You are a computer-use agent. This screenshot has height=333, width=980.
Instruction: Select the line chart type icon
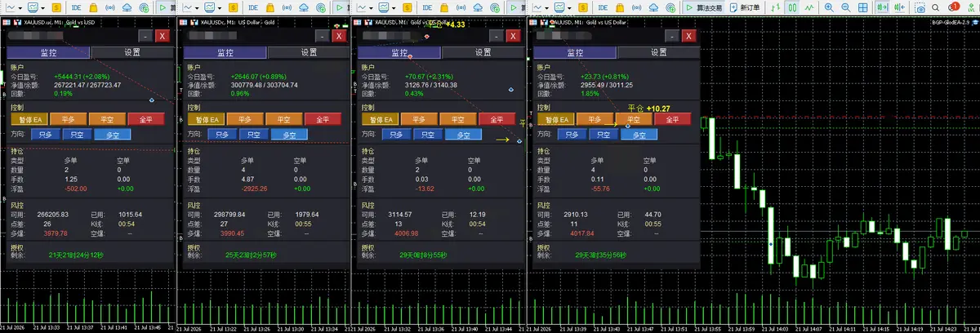click(x=809, y=7)
